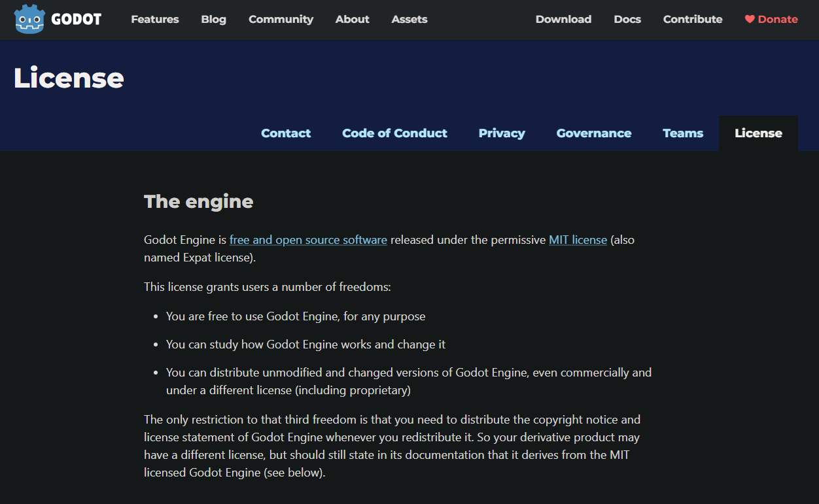This screenshot has width=819, height=504.
Task: Select About in the top navigation
Action: (353, 20)
